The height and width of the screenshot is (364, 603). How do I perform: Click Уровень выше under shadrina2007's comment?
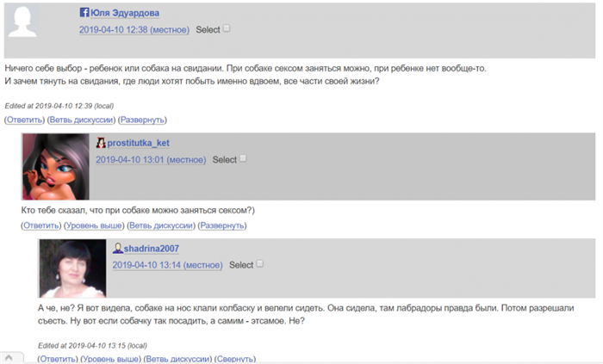tap(111, 359)
